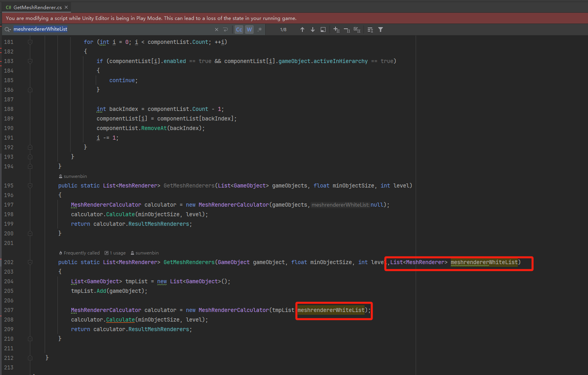
Task: Click 'Frequently called' hint above line 202
Action: pyautogui.click(x=81, y=253)
